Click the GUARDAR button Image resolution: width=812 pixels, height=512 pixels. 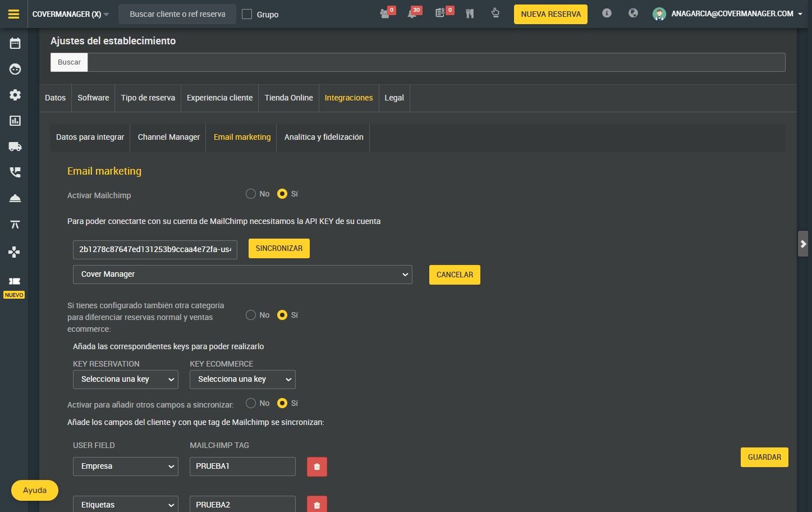click(x=764, y=457)
